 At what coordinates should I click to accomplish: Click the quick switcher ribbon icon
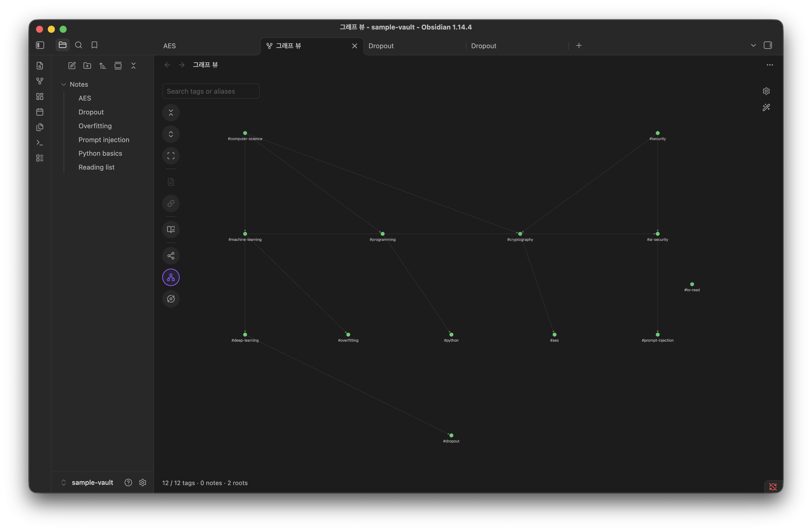tap(40, 65)
